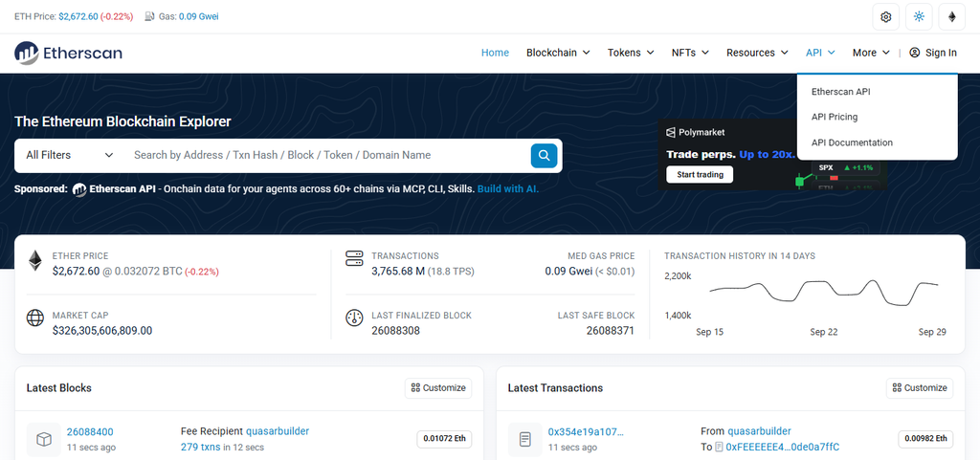Click the Etherscan logo
Screen dimensions: 980x460
[x=68, y=53]
